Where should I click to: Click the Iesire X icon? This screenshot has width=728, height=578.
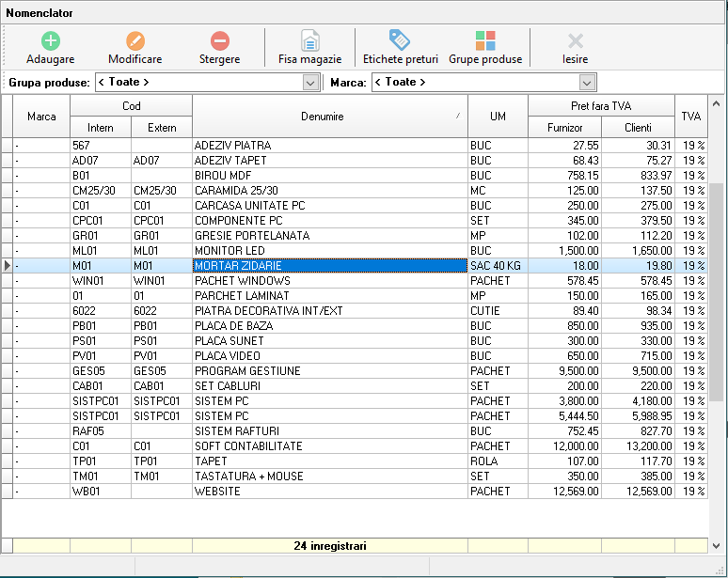pos(576,41)
